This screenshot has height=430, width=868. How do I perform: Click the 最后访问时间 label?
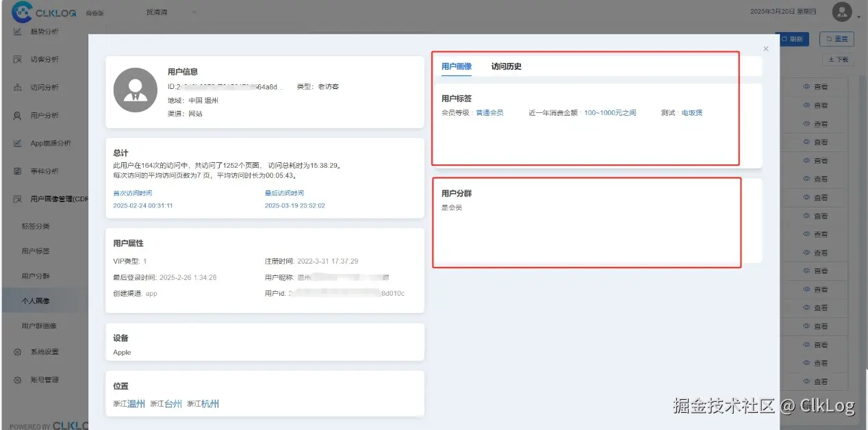[x=285, y=193]
